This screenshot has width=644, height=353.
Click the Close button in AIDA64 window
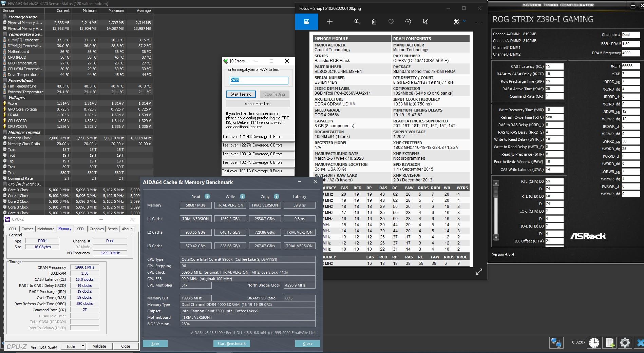(308, 344)
